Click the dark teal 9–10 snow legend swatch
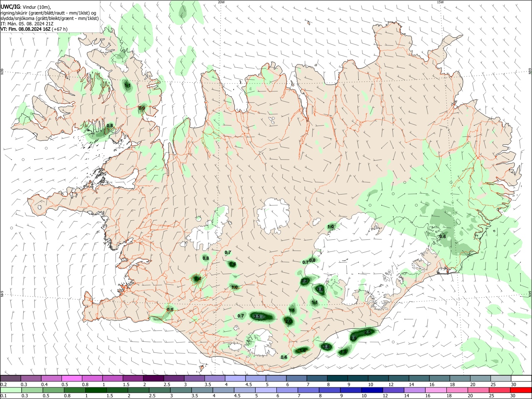The image size is (532, 399). (x=357, y=379)
